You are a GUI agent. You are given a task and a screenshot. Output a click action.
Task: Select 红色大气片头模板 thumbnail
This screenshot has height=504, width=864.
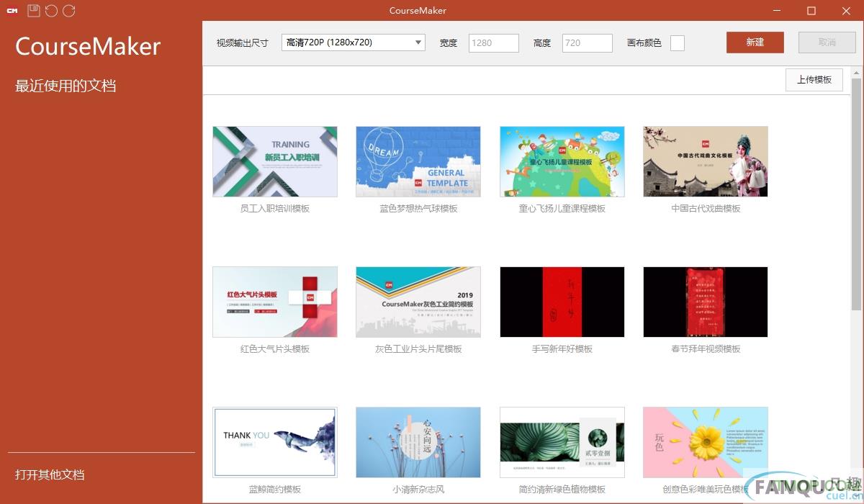[275, 302]
